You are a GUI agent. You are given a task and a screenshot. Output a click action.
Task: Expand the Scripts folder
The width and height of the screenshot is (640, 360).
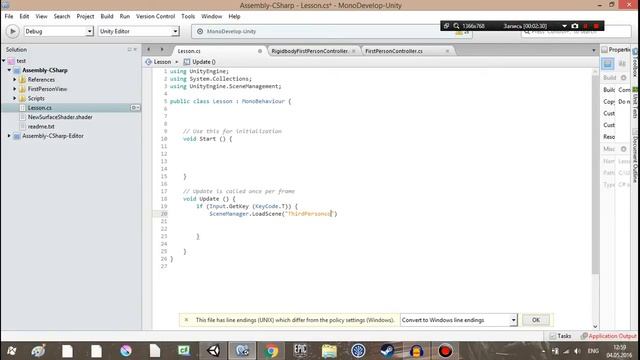(x=15, y=98)
